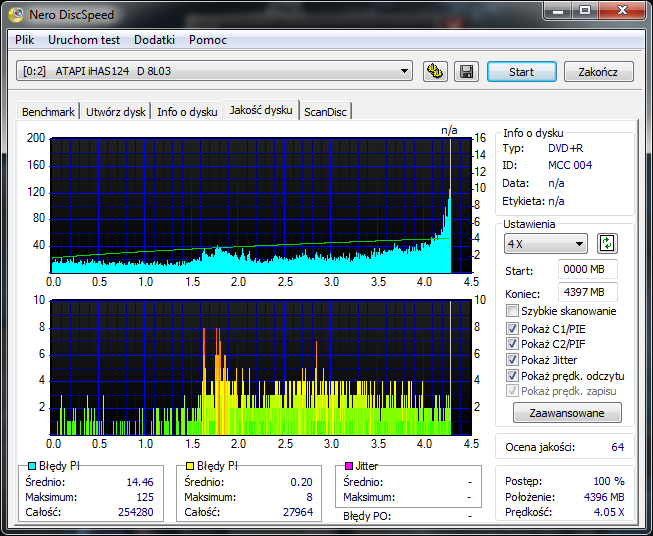Click the cyan Błędy PI color swatch

point(32,466)
